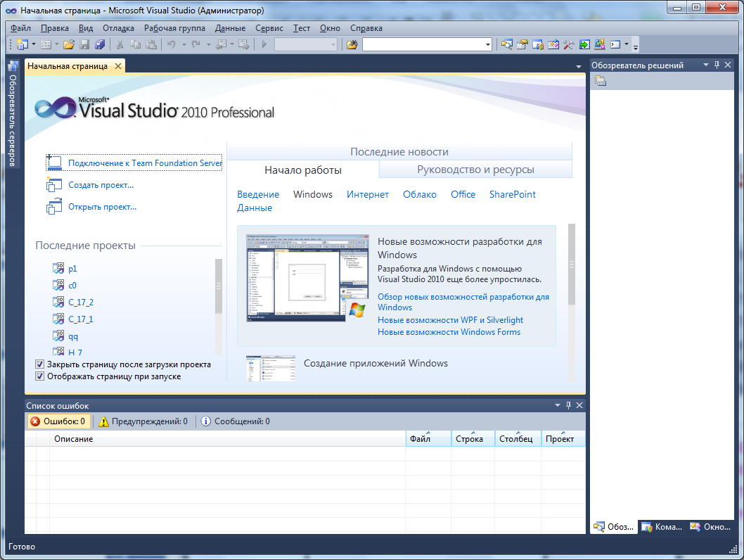
Task: Open recent project C_17_2
Action: click(x=81, y=303)
